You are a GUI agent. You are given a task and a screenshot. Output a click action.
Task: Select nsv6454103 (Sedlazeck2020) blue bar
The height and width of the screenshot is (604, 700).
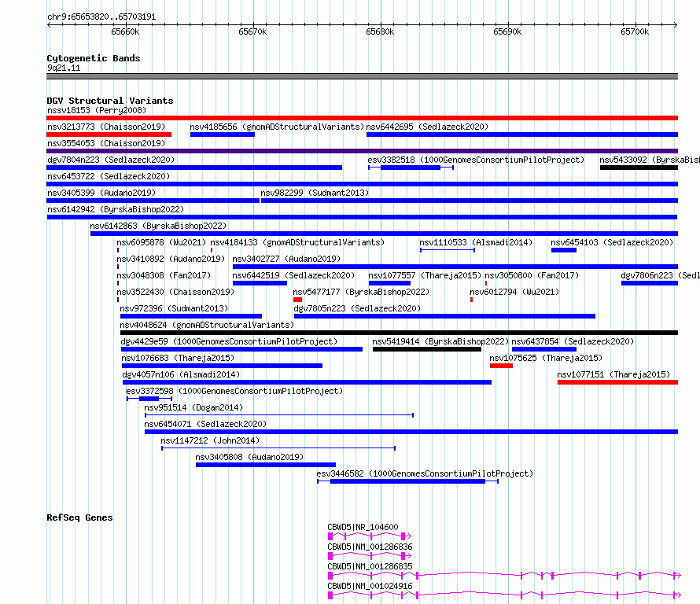pos(564,250)
